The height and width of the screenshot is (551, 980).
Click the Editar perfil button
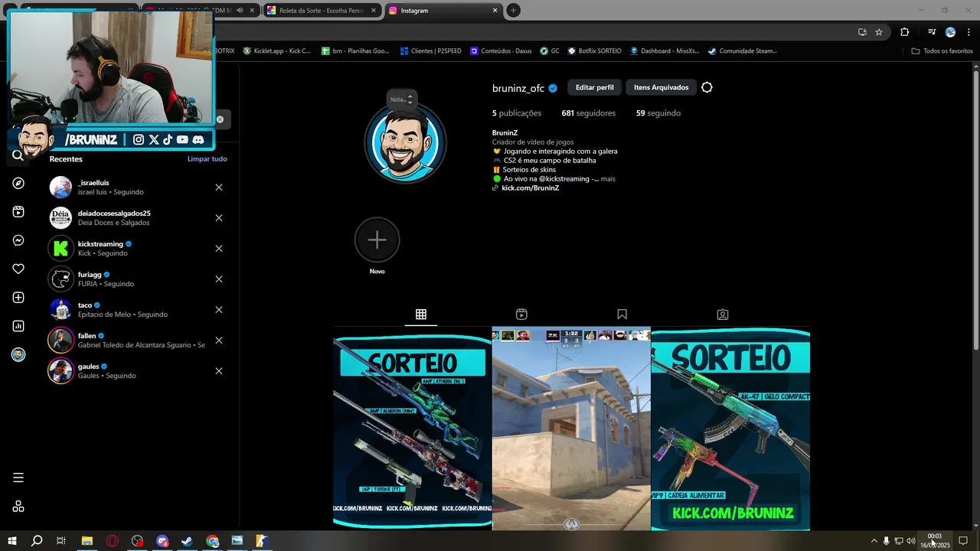tap(594, 87)
